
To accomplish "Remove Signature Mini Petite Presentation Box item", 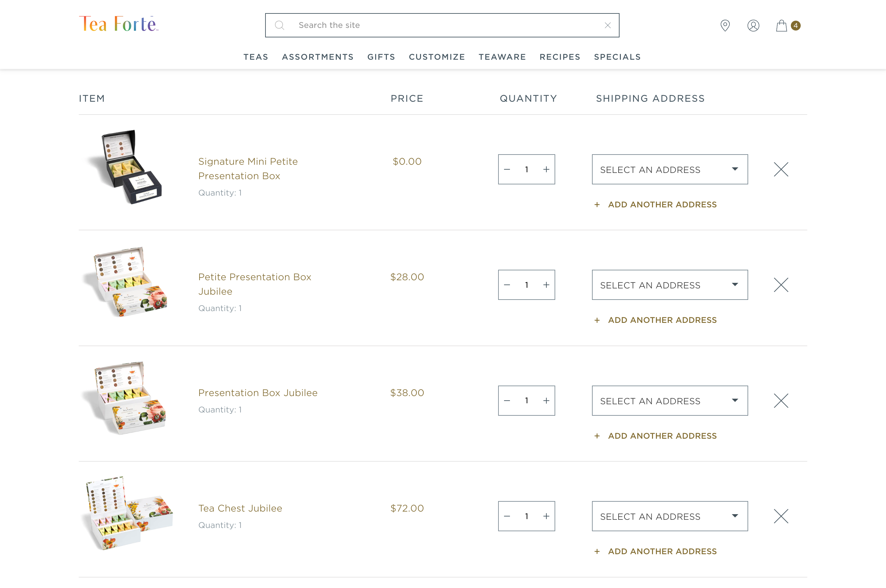I will pyautogui.click(x=781, y=170).
